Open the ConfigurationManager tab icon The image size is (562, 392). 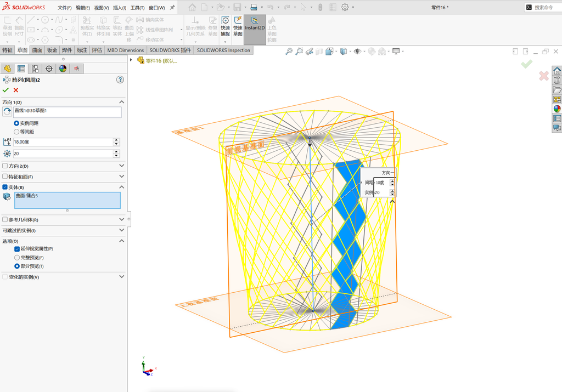pyautogui.click(x=35, y=69)
